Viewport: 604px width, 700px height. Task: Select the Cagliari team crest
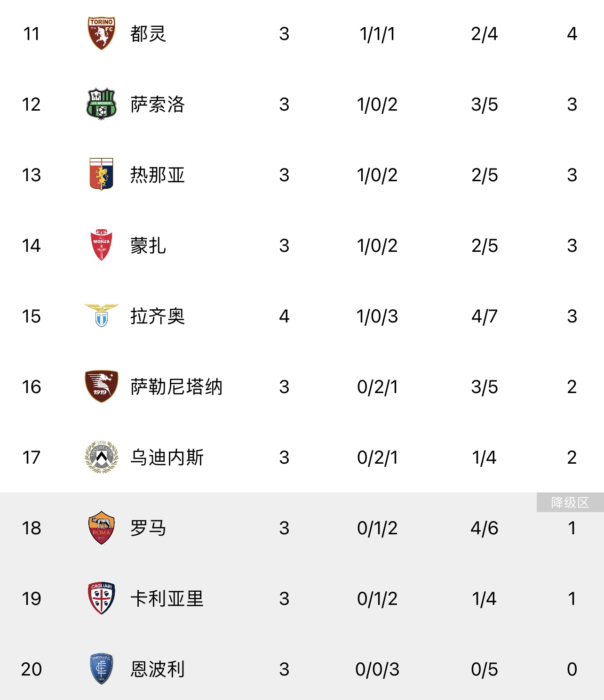[x=101, y=598]
